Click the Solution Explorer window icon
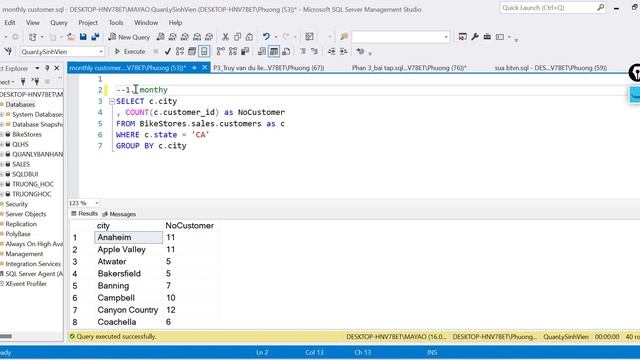 (462, 37)
